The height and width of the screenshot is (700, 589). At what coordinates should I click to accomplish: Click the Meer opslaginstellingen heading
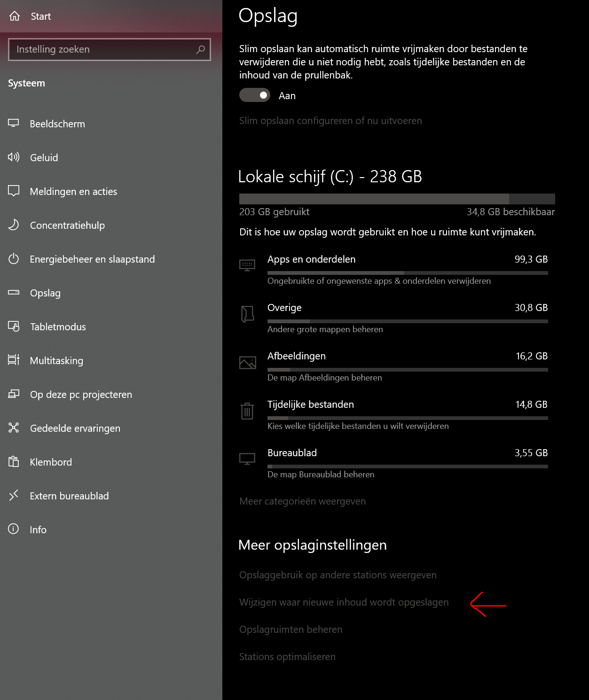(313, 545)
